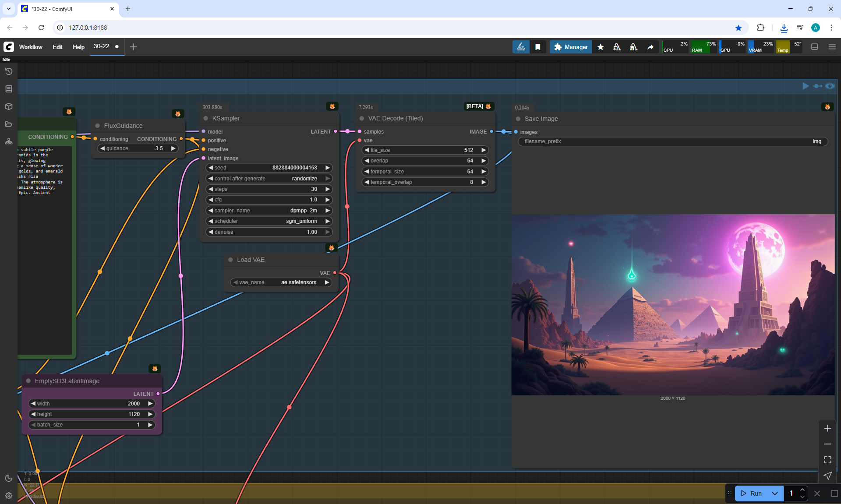Open the Workflow menu
The width and height of the screenshot is (841, 504).
click(x=31, y=47)
